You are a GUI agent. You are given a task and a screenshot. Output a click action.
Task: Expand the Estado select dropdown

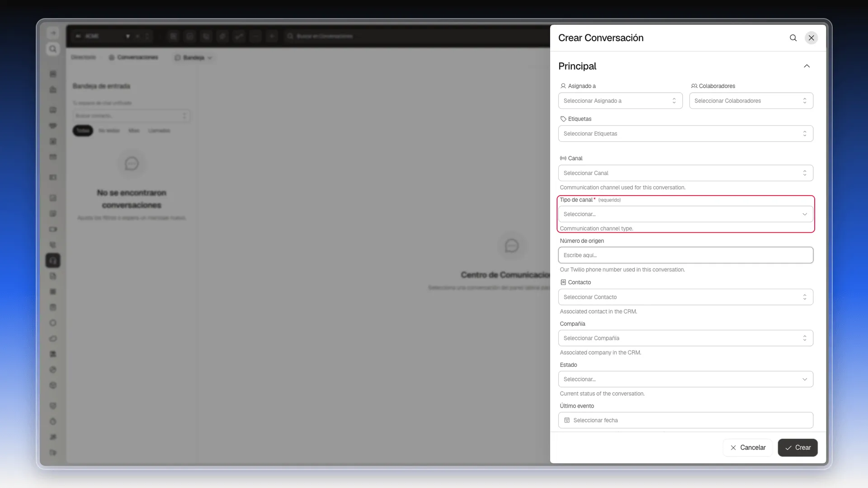pos(685,379)
